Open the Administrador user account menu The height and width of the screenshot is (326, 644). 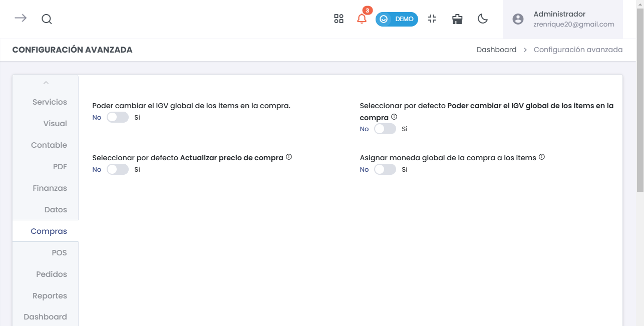click(x=563, y=19)
